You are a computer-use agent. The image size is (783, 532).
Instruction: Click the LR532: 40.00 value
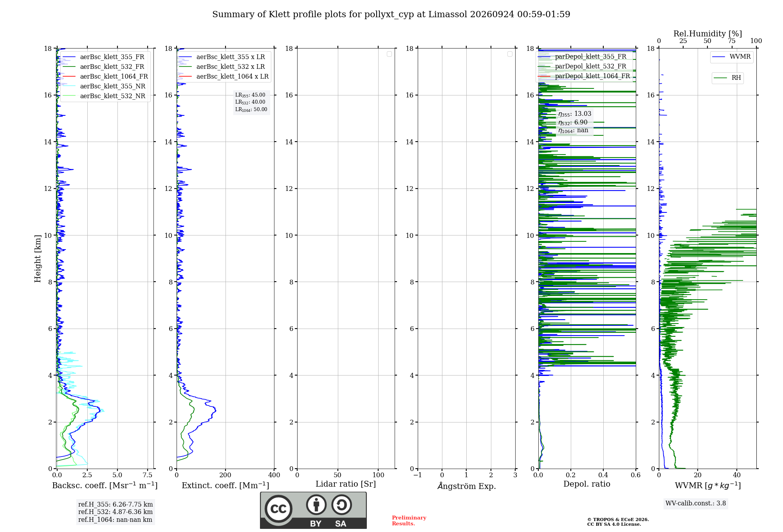pos(250,102)
